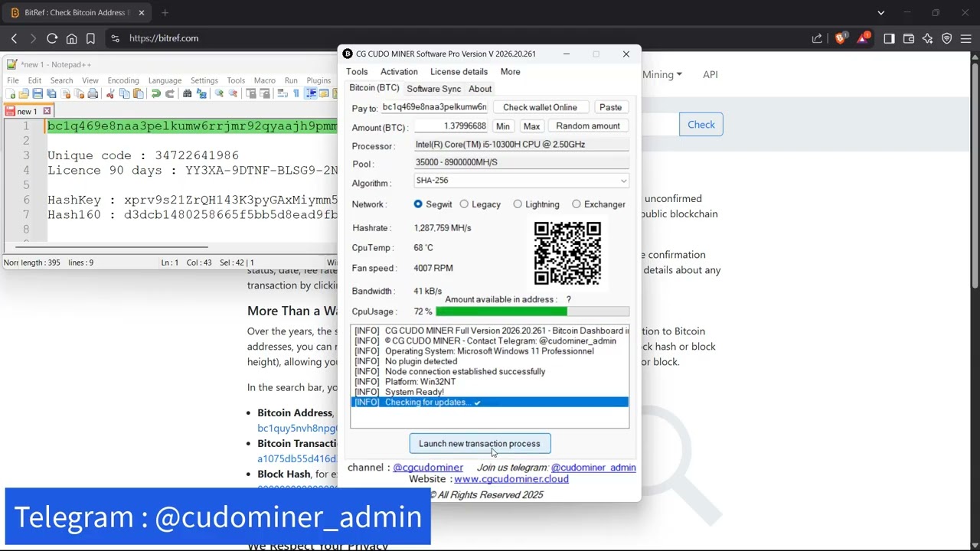The height and width of the screenshot is (551, 980).
Task: Switch to Software Sync tab
Action: click(x=433, y=89)
